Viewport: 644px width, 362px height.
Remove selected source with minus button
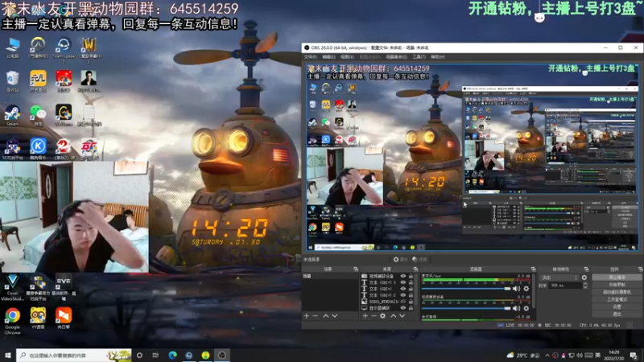(374, 316)
